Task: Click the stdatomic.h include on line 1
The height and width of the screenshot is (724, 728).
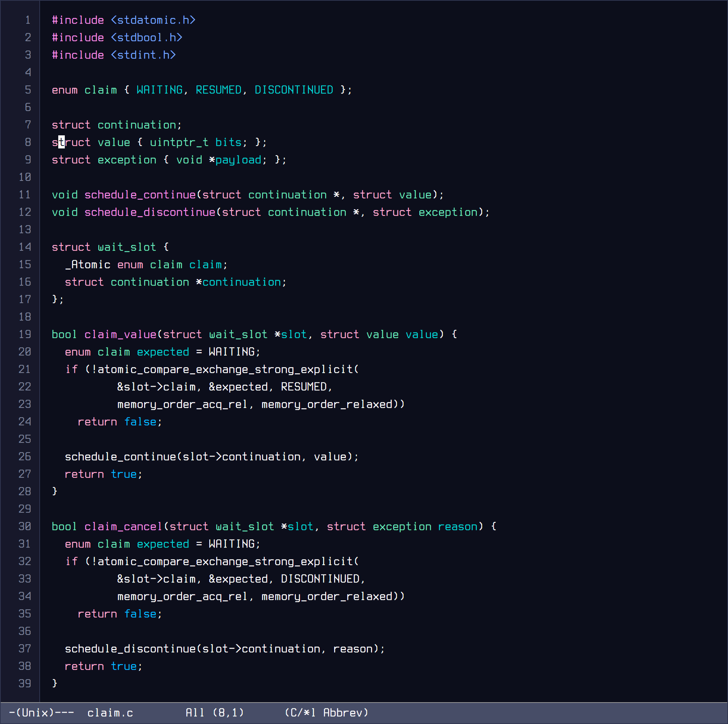Action: pos(153,20)
